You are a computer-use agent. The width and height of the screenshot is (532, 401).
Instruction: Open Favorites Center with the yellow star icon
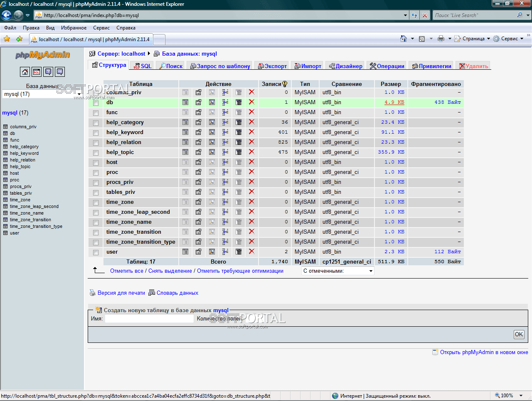(7, 39)
